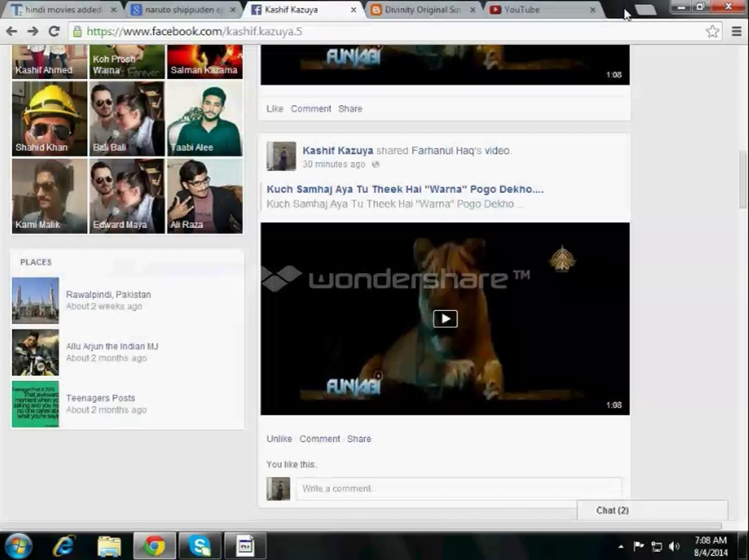Open the recorder app taskbar icon
749x560 pixels.
pos(245,546)
